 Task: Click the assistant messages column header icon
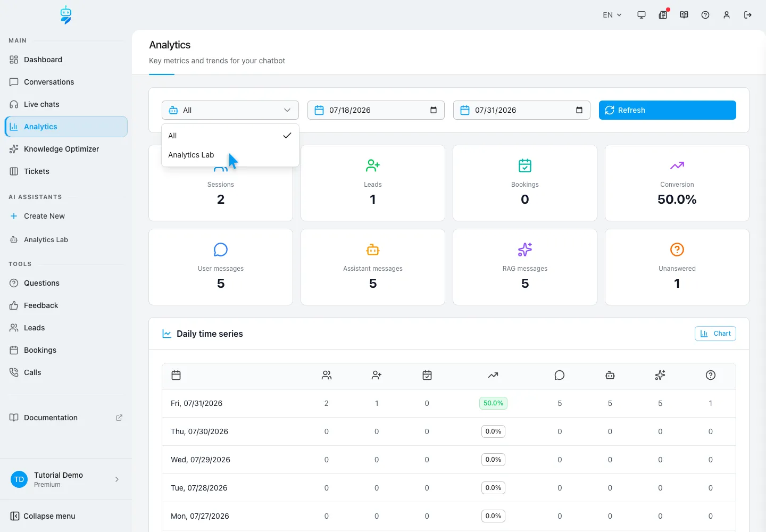coord(610,375)
